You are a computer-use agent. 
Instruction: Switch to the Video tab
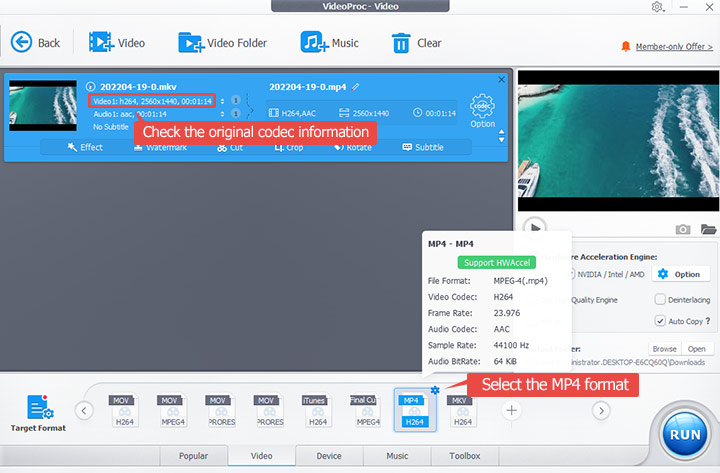pyautogui.click(x=261, y=456)
